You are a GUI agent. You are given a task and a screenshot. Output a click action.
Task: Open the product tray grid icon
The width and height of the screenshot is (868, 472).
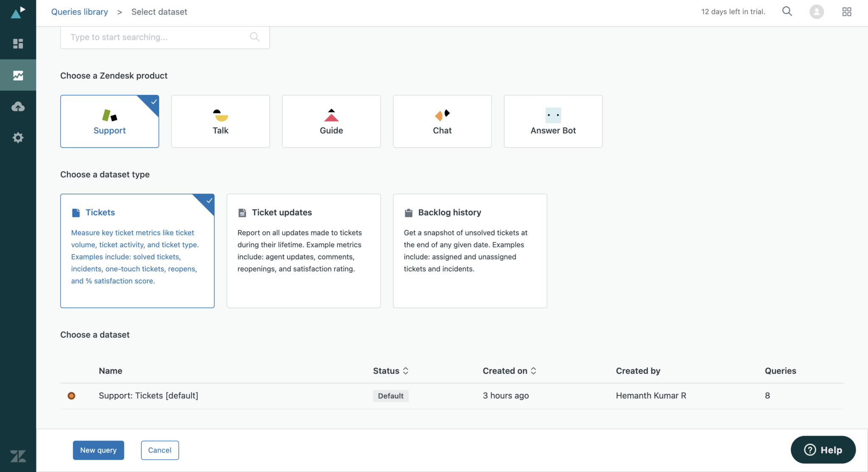(x=847, y=11)
